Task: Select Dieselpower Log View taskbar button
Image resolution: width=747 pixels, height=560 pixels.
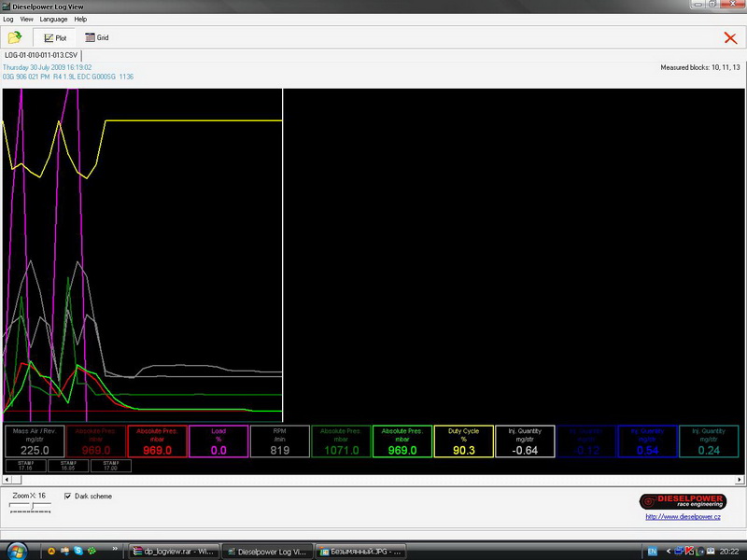Action: (267, 552)
